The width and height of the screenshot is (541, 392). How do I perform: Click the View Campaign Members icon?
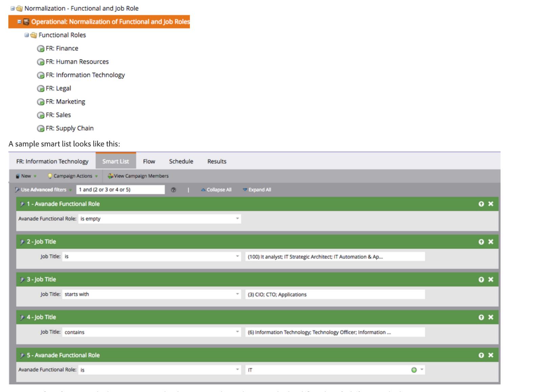click(111, 176)
